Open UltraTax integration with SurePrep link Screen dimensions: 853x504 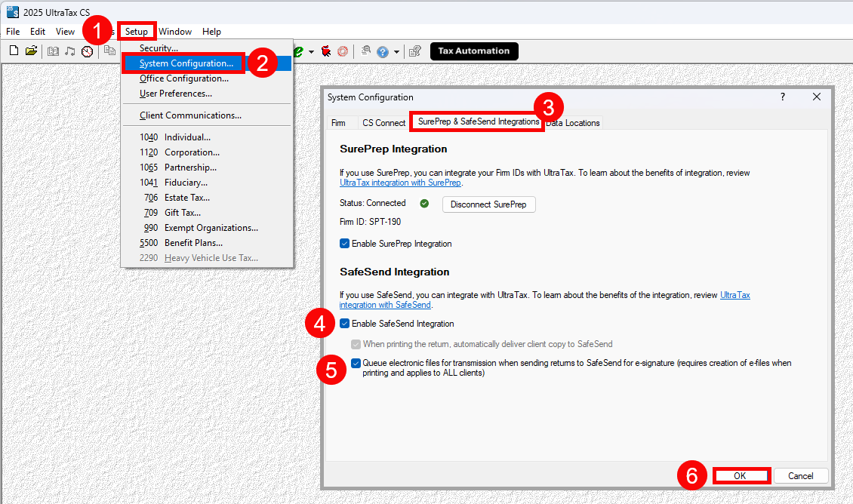(x=400, y=183)
